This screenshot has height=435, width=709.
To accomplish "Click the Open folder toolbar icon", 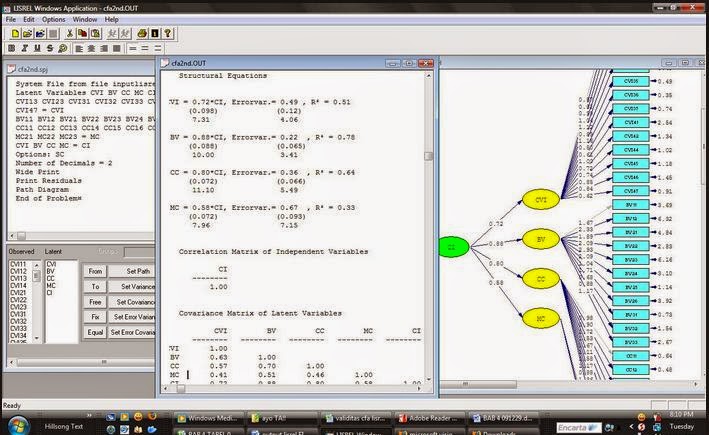I will click(x=28, y=33).
